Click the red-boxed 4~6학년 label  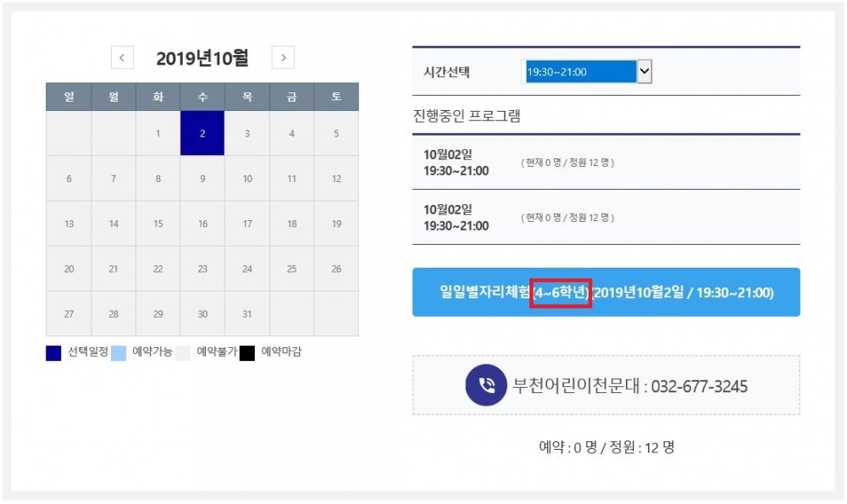[560, 291]
